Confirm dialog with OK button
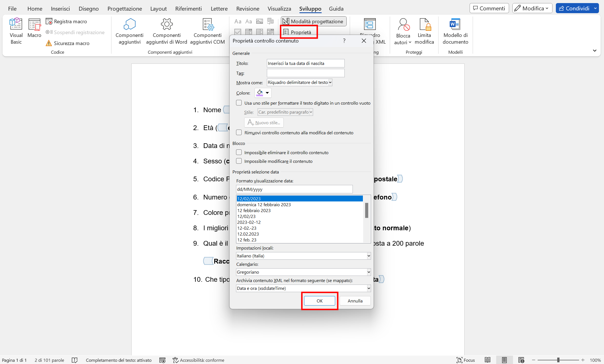The image size is (604, 364). click(x=319, y=300)
